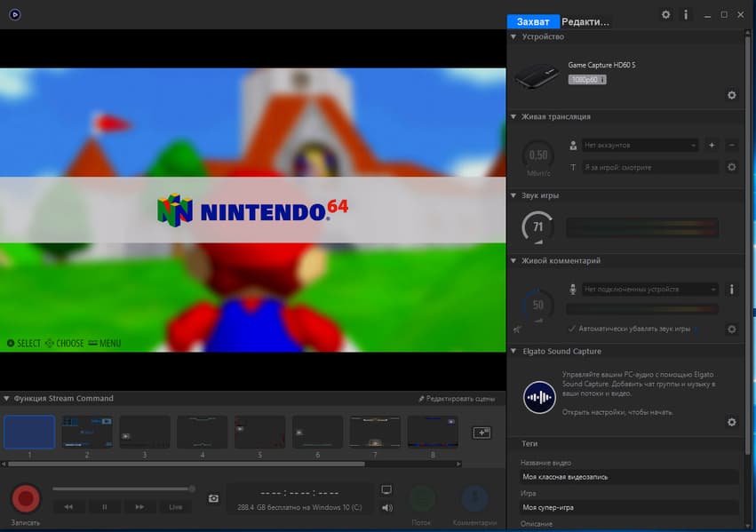Click the red Записать record button
This screenshot has width=756, height=532.
(26, 498)
